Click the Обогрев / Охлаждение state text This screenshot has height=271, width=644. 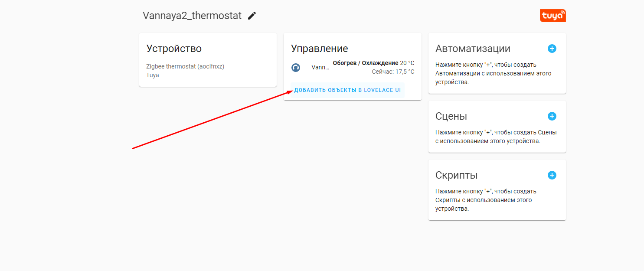point(365,63)
